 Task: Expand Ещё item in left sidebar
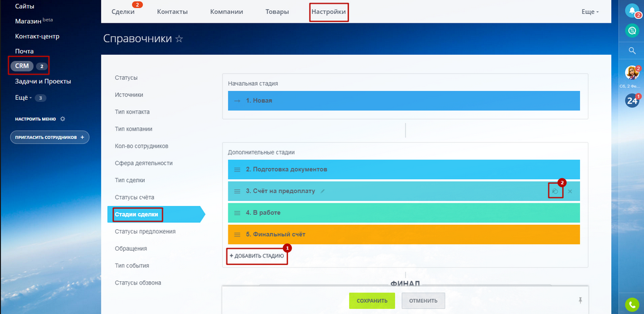(x=23, y=98)
